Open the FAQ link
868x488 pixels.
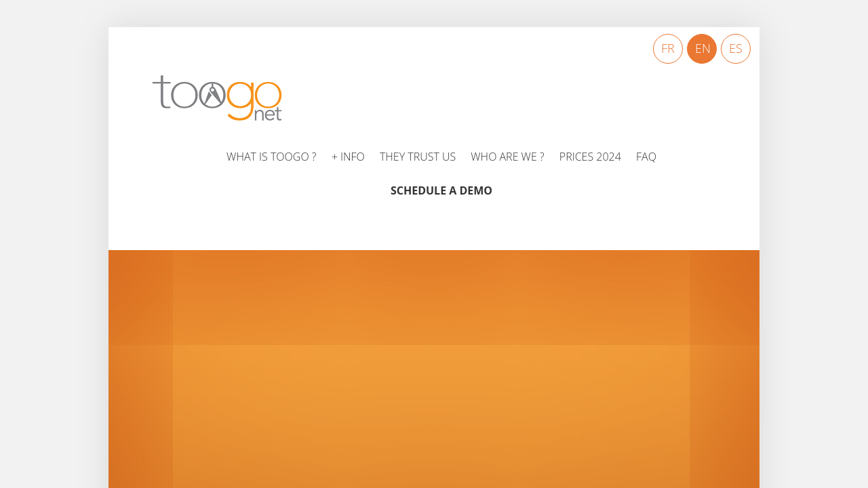coord(646,157)
